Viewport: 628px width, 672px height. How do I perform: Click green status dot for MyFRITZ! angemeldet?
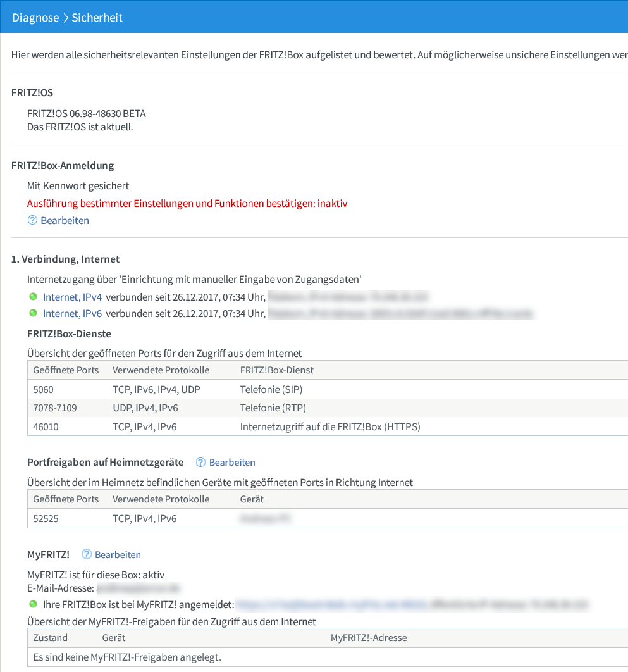pyautogui.click(x=33, y=604)
